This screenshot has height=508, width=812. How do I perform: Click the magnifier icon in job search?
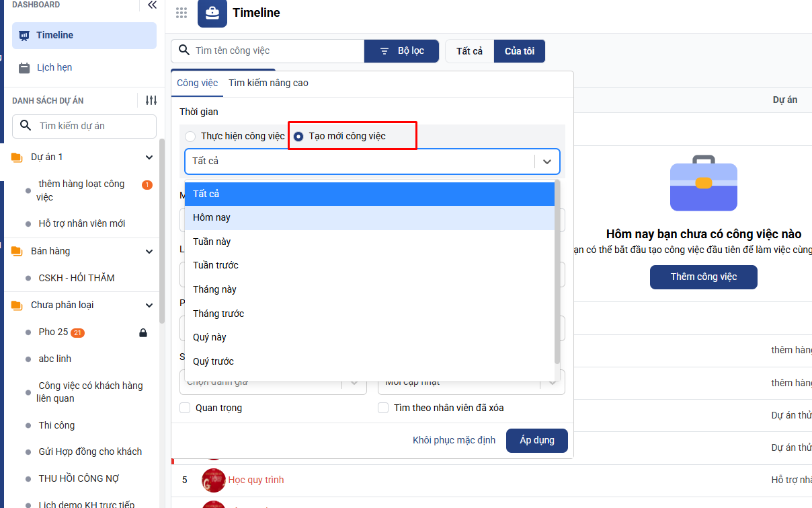tap(184, 51)
